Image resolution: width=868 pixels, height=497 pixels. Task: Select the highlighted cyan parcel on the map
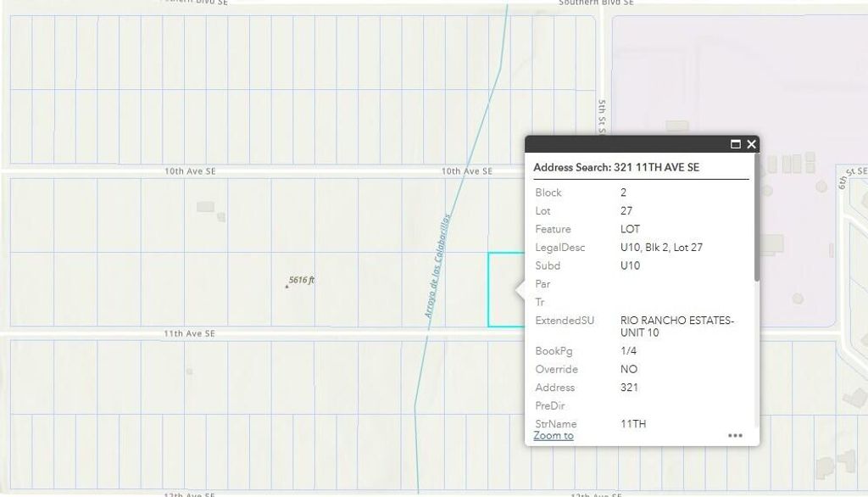(x=506, y=288)
